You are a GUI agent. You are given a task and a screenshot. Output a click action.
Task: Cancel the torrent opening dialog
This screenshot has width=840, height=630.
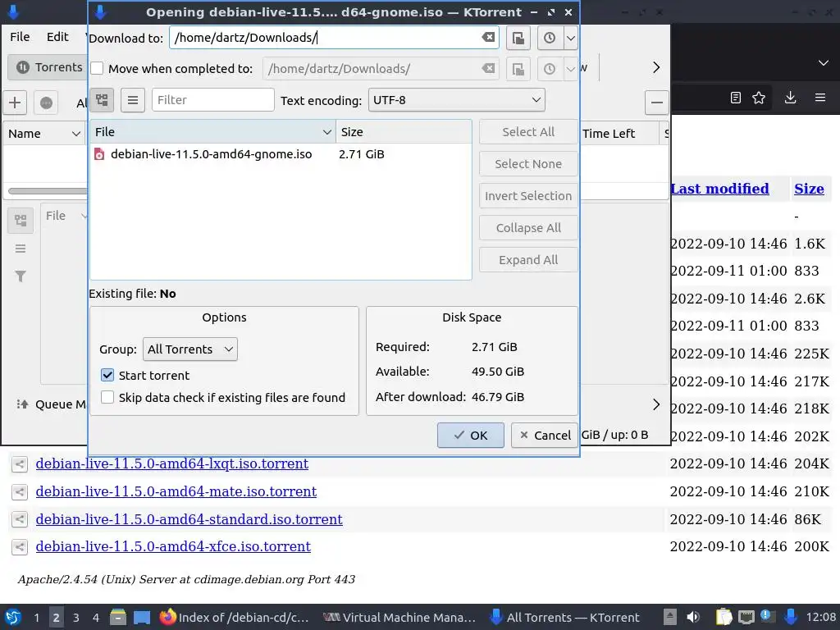tap(545, 435)
